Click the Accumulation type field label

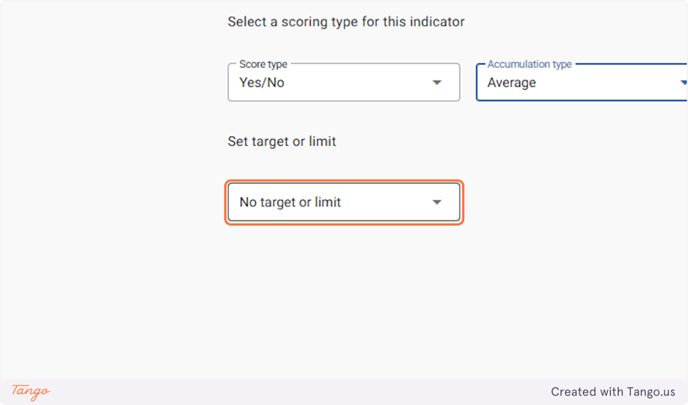(530, 64)
